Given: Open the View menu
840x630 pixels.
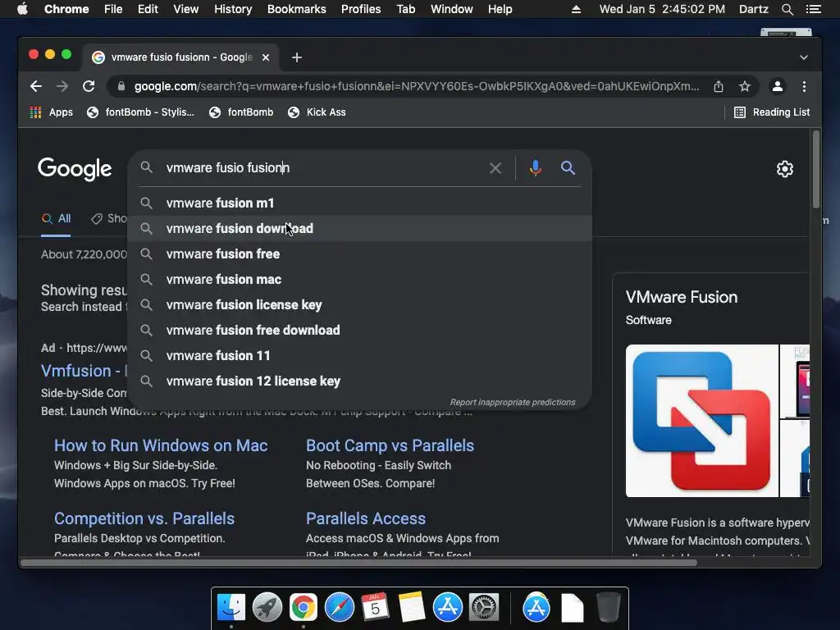Looking at the screenshot, I should click(186, 9).
